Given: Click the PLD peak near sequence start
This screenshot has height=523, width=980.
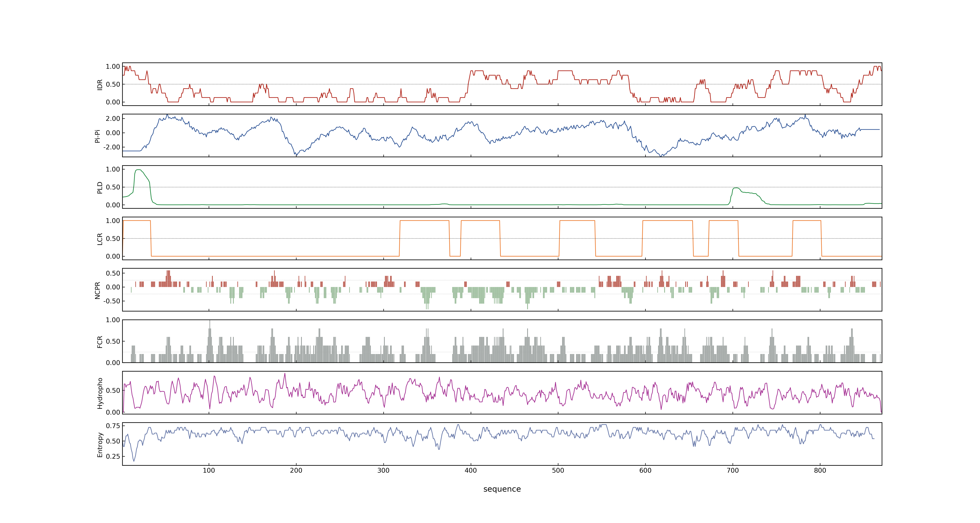Looking at the screenshot, I should 138,170.
